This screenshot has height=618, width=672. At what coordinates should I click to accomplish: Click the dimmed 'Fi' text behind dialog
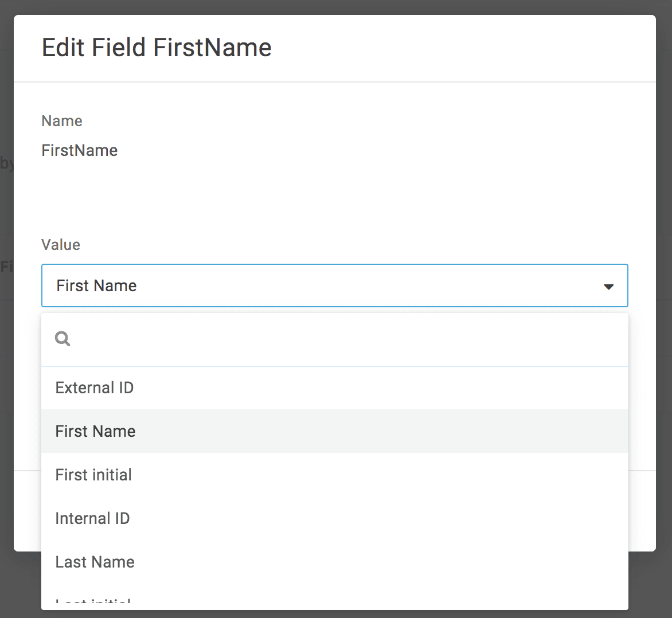(6, 267)
